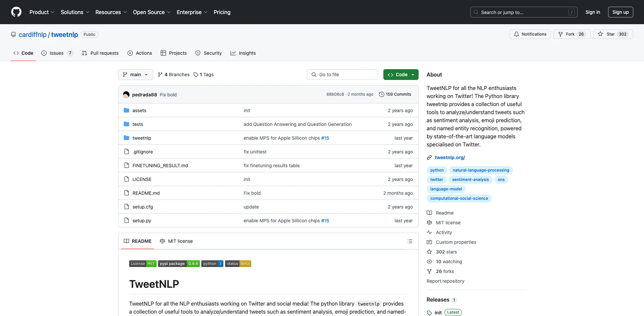The height and width of the screenshot is (316, 644).
Task: Open the MIT license sidebar link
Action: 443,223
